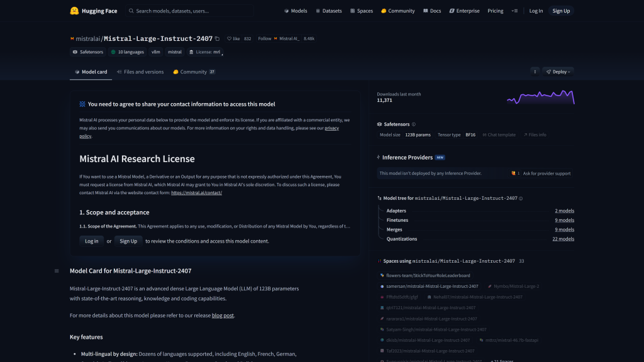Open Nehal07/mistralai-Mistral-Large-Instruct-2407 space
Image resolution: width=644 pixels, height=362 pixels.
(474, 297)
